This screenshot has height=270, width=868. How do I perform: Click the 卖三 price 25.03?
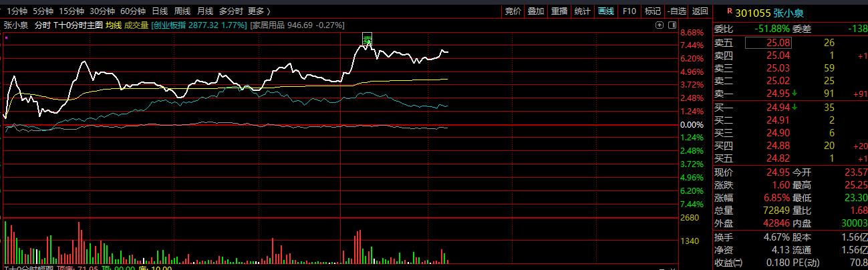click(x=778, y=67)
